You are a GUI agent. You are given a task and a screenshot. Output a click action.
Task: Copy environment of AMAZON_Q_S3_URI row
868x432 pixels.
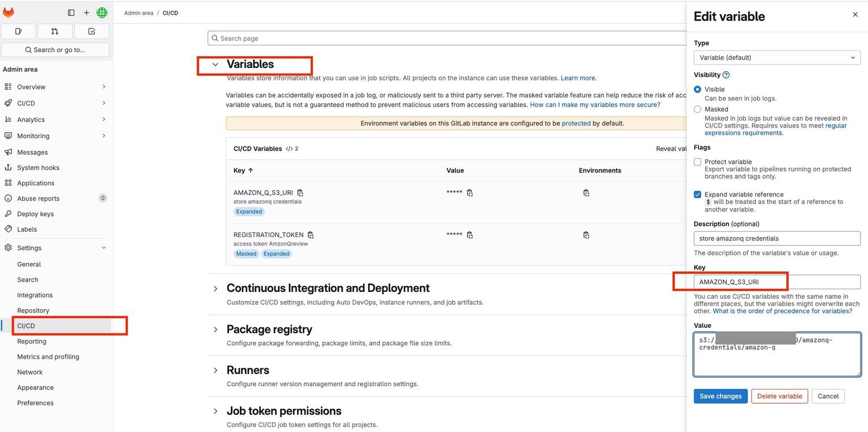point(586,193)
